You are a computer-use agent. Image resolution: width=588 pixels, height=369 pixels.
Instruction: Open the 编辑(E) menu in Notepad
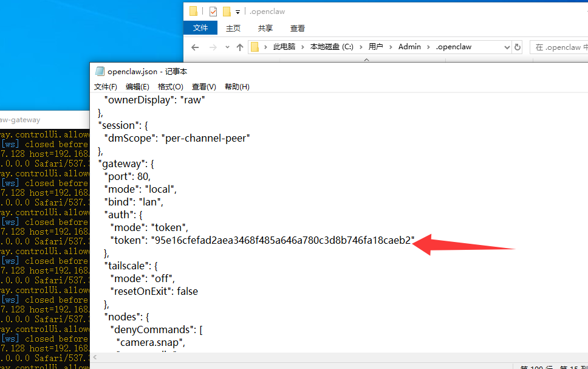click(x=137, y=87)
